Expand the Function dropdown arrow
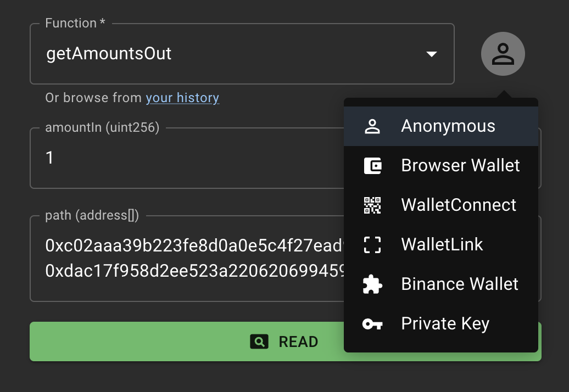The width and height of the screenshot is (569, 392). coord(432,54)
